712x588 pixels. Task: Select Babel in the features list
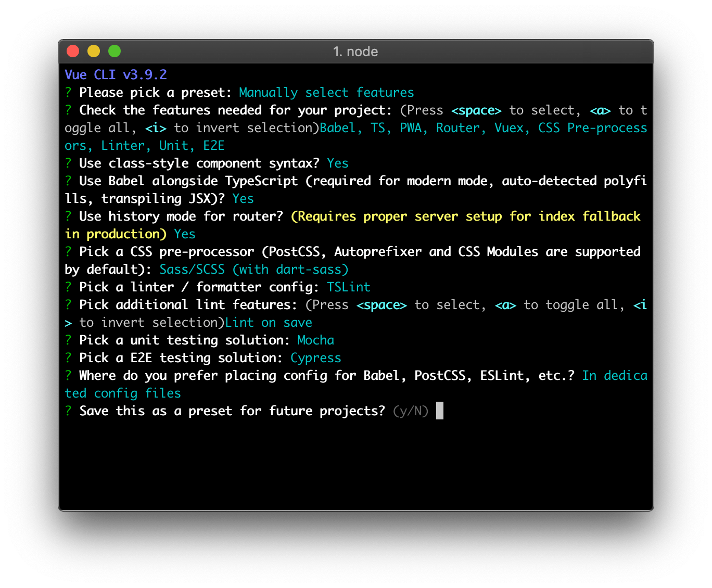[x=338, y=127]
